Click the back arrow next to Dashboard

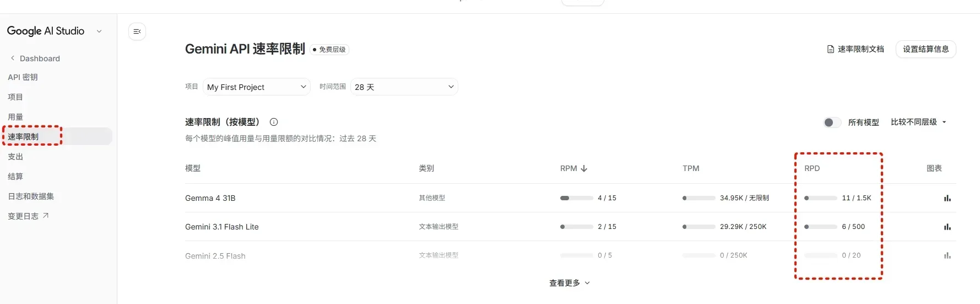[x=13, y=58]
